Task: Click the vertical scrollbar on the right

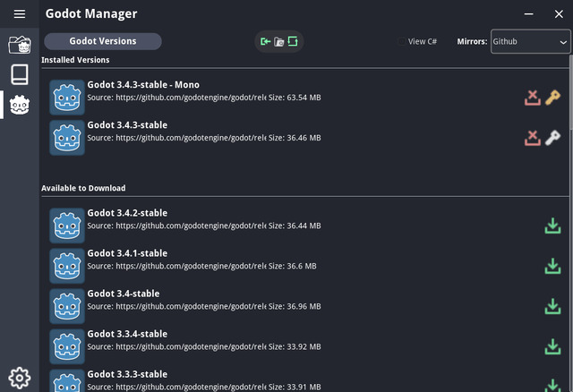Action: 570,91
